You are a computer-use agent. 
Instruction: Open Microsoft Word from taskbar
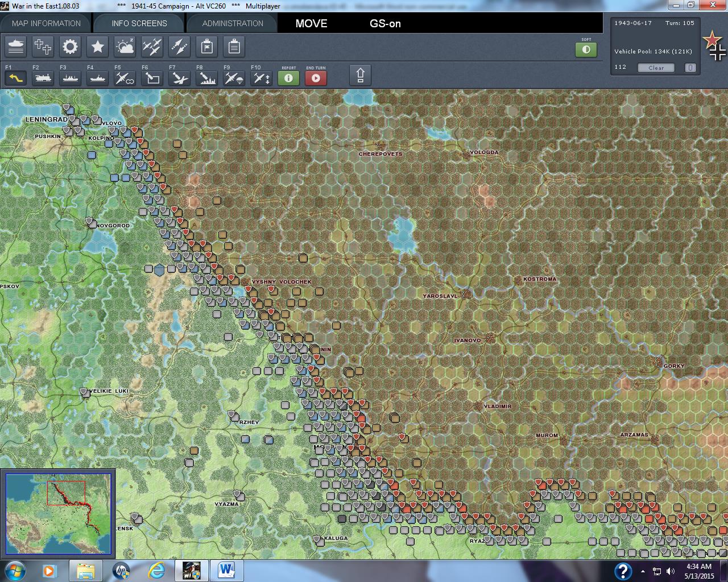pyautogui.click(x=226, y=571)
